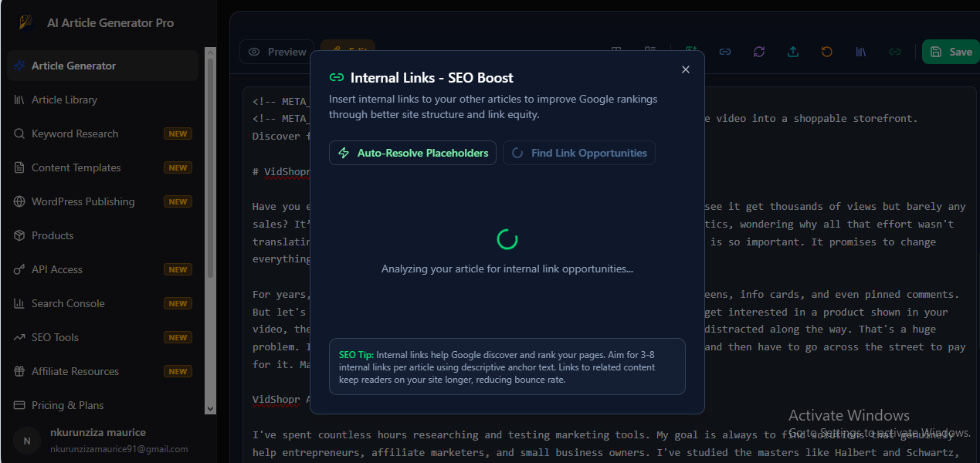Click Auto-Resolve Placeholders button
Viewport: 980px width, 463px height.
[412, 153]
